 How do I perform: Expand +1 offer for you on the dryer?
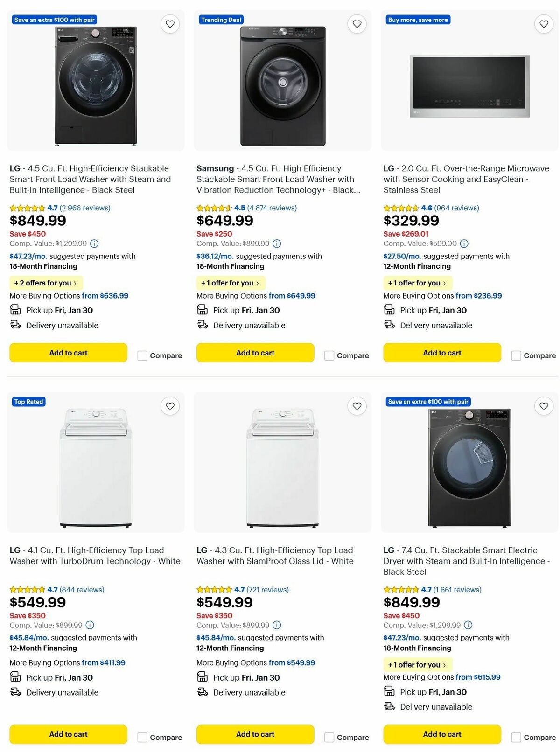point(417,664)
